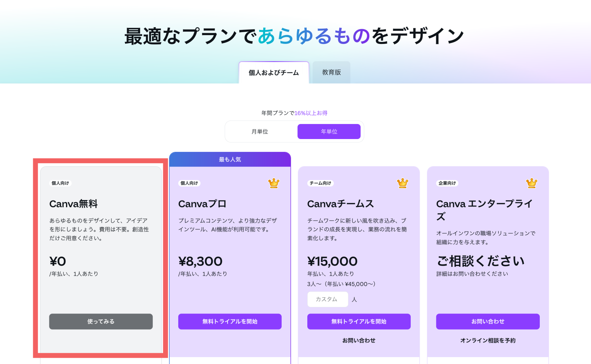The image size is (591, 364).
Task: Switch to the 教育版 tab
Action: pyautogui.click(x=331, y=72)
